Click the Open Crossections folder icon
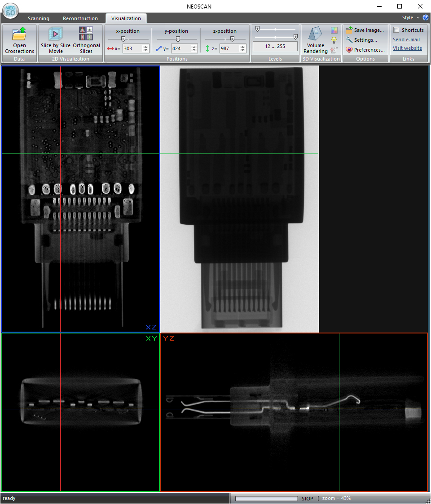The height and width of the screenshot is (504, 431). [x=19, y=35]
